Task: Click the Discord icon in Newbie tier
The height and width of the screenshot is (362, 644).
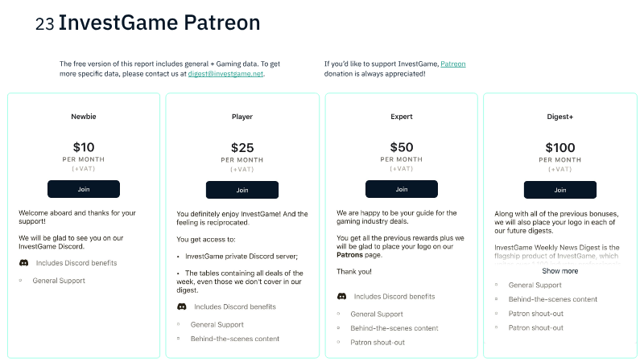Action: tap(23, 263)
